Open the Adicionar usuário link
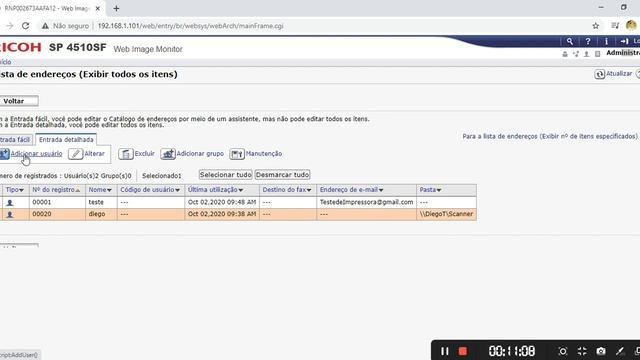The height and width of the screenshot is (360, 640). coord(36,154)
